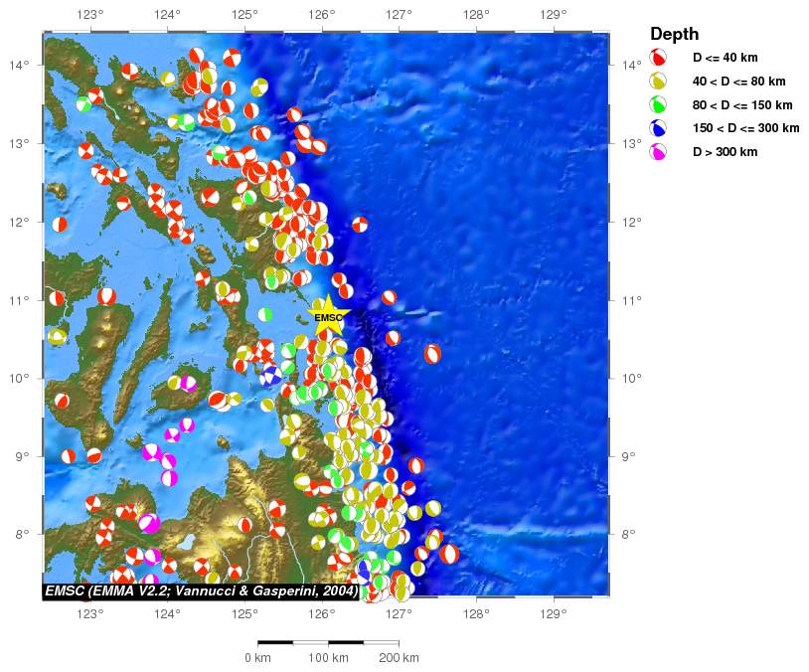Click the "200 km" scale bar label
809x672 pixels.
[x=399, y=658]
